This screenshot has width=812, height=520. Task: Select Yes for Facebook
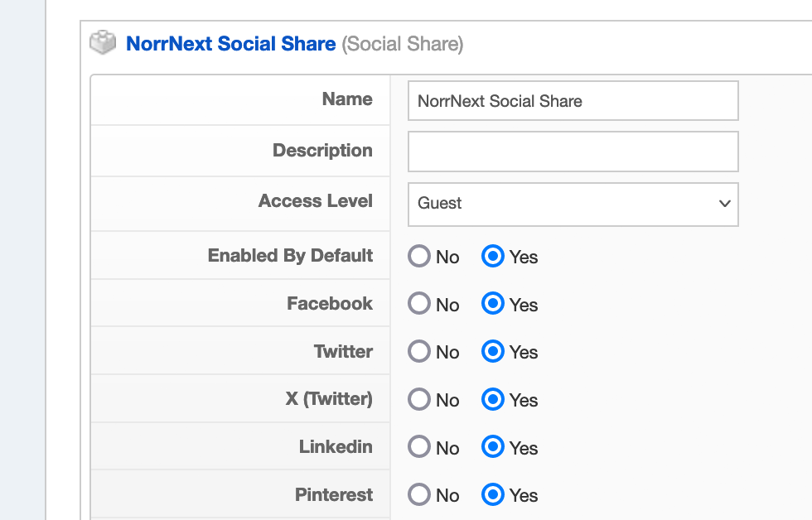495,304
